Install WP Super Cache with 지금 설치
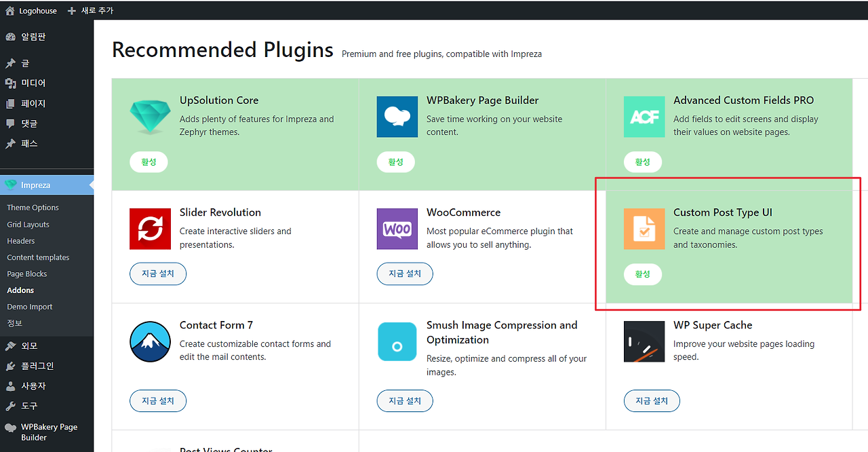868x452 pixels. 652,400
